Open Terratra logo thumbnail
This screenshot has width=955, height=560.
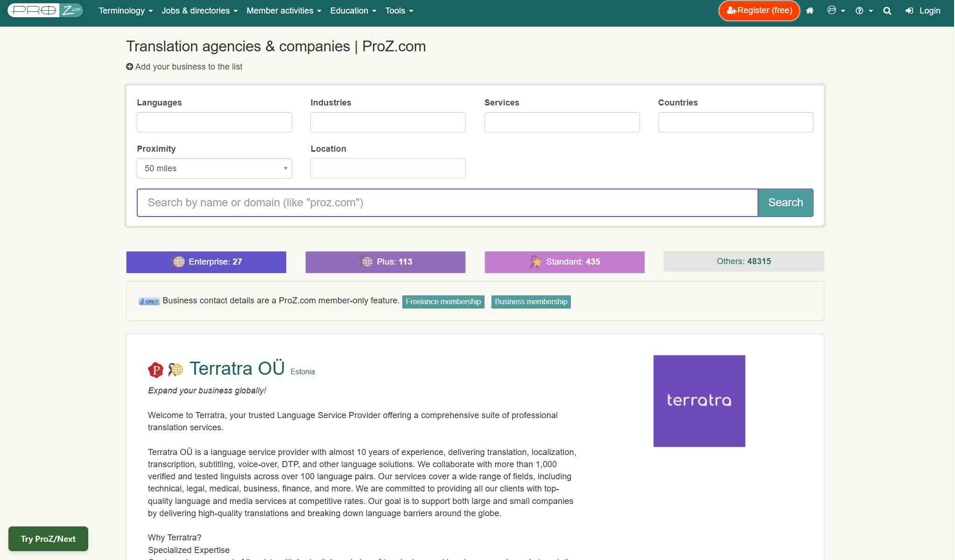coord(699,401)
